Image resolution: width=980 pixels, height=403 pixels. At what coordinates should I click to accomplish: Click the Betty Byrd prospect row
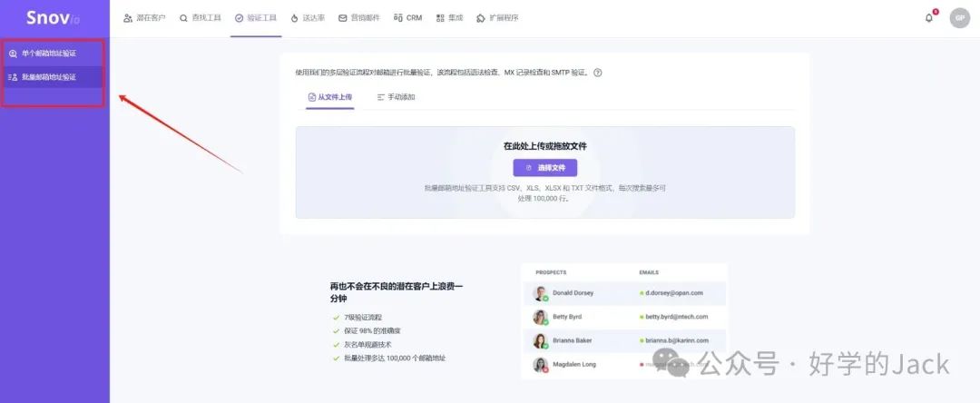click(625, 317)
